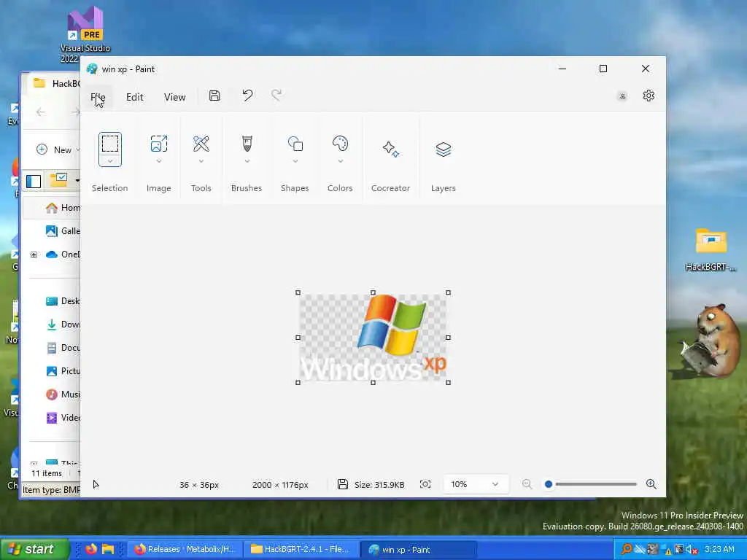Click the Back arrow in File Explorer
Image resolution: width=747 pixels, height=560 pixels.
[41, 112]
